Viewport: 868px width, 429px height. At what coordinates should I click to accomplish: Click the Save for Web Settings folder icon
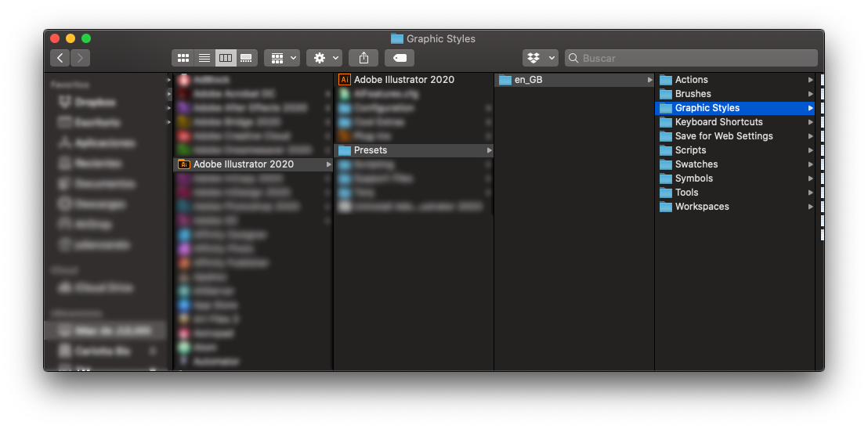666,136
